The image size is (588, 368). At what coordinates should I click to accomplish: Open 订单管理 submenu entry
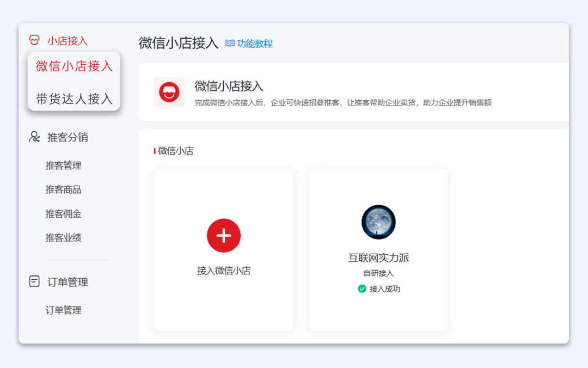(x=64, y=310)
